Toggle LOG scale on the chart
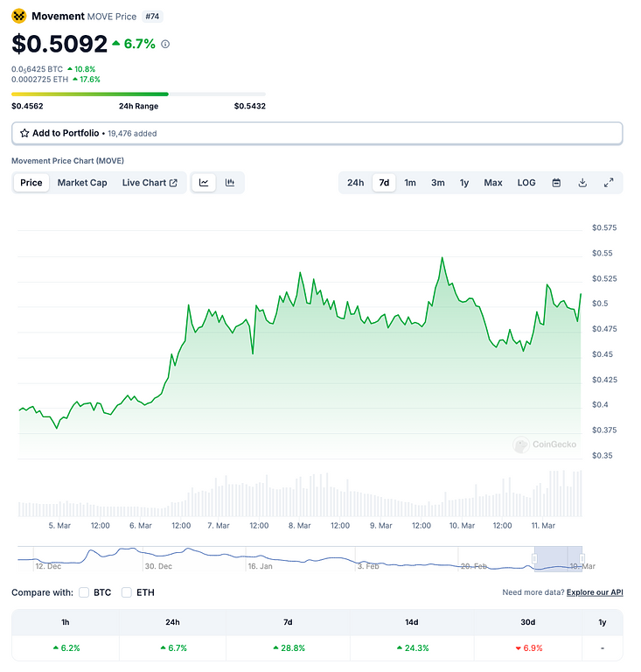 526,183
